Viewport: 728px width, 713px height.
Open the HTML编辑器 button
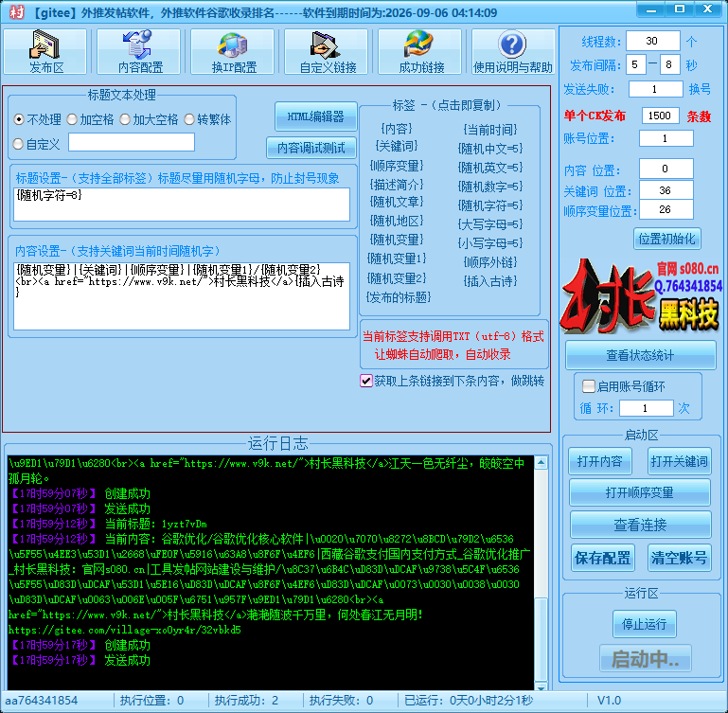[x=315, y=116]
